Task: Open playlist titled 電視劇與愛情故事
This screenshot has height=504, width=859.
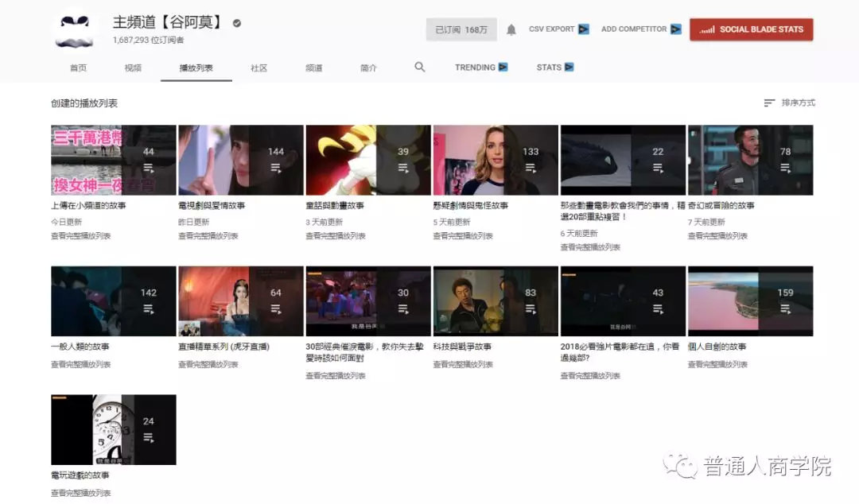Action: click(212, 205)
